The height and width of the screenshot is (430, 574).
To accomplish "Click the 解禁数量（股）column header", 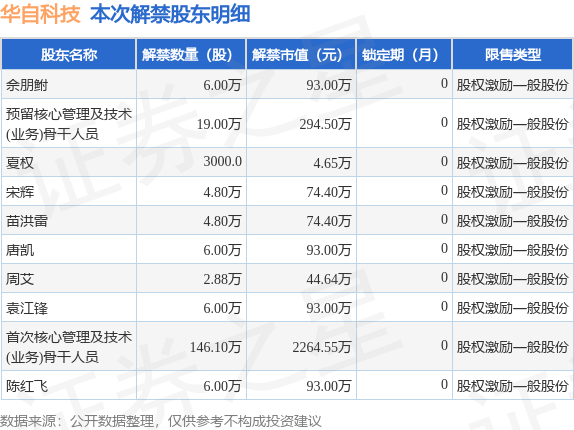I will point(191,55).
